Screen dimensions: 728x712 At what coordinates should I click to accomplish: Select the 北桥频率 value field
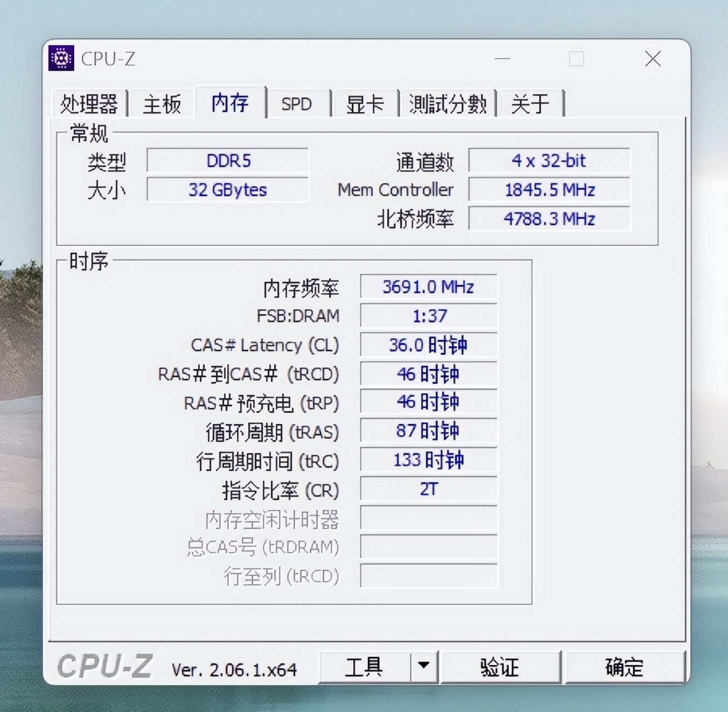click(x=549, y=219)
